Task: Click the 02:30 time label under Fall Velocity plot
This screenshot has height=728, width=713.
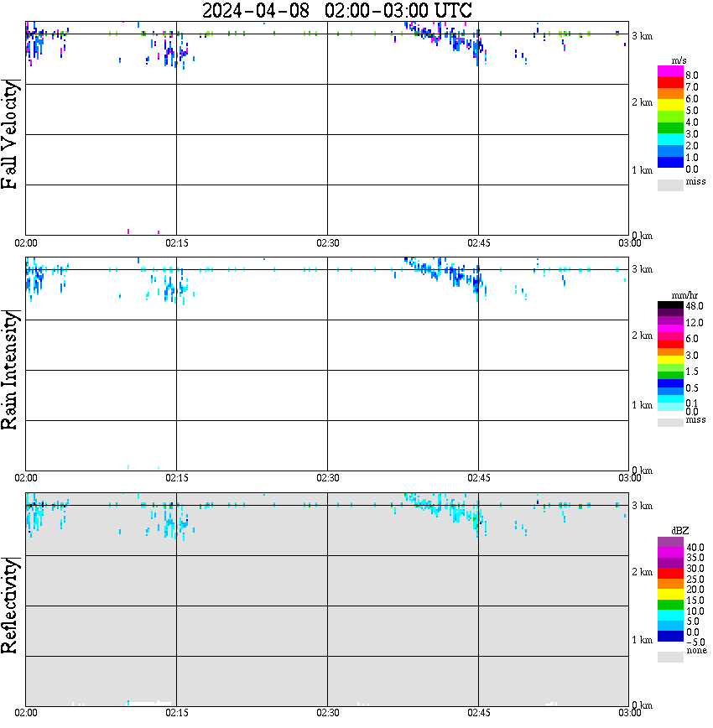Action: pos(328,243)
